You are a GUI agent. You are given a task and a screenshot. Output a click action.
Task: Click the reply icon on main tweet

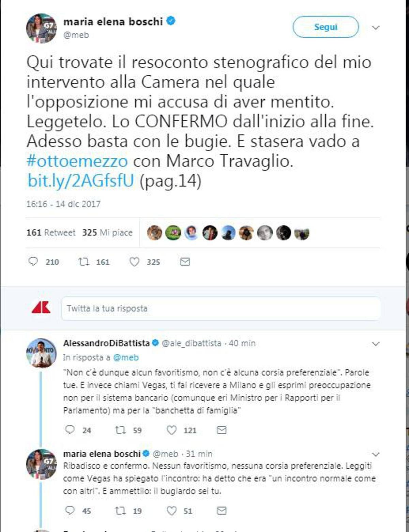point(33,262)
